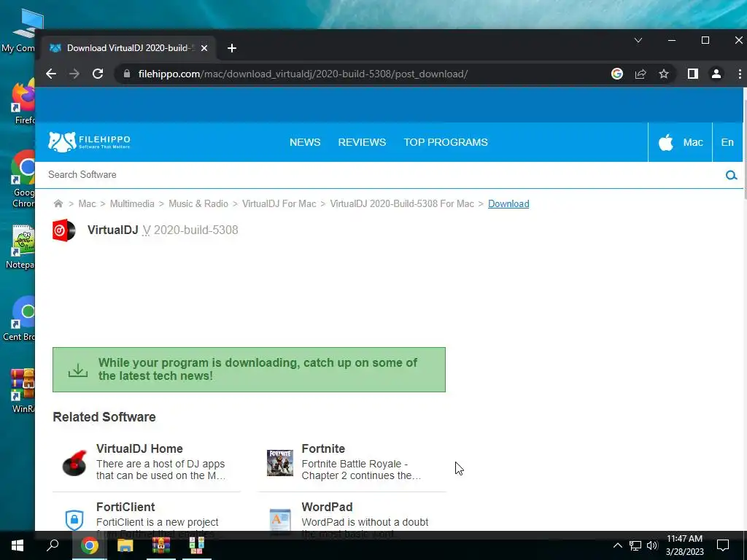View site info via padlock icon
Screen dimensions: 747x560
point(126,74)
